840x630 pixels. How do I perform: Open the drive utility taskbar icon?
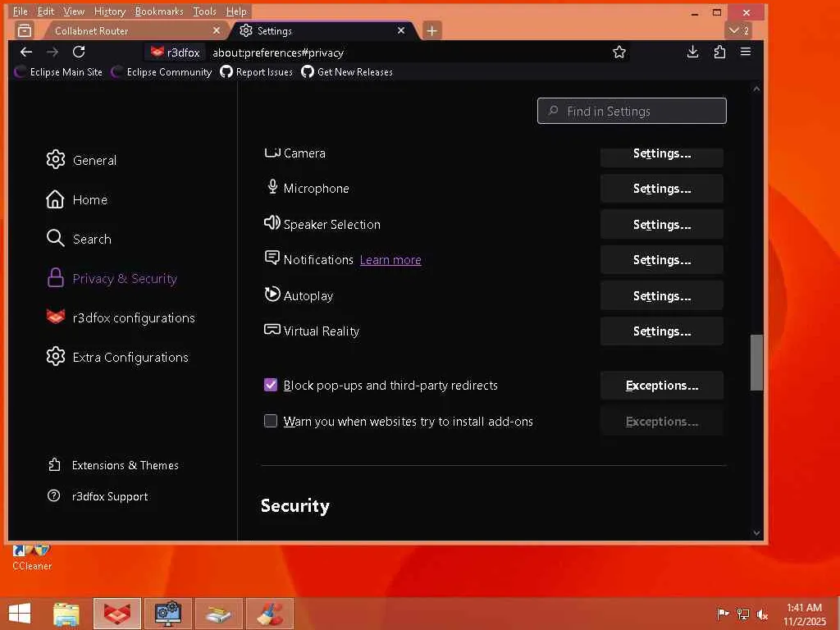[218, 614]
